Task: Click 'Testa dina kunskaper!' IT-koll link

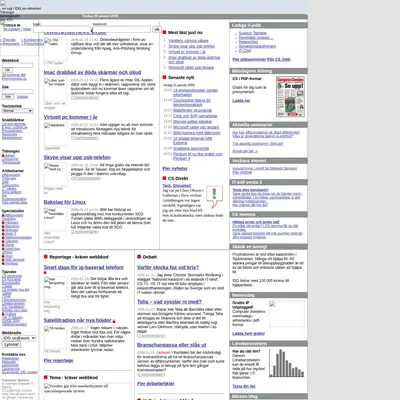Action: (250, 190)
